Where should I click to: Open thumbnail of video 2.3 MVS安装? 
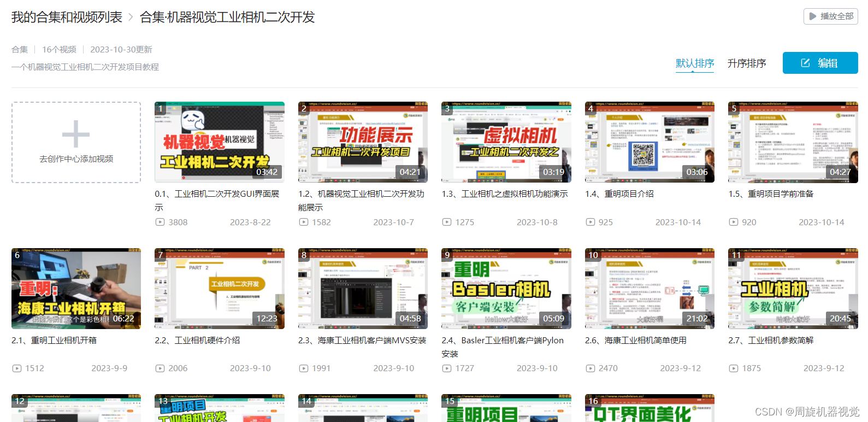pyautogui.click(x=363, y=289)
